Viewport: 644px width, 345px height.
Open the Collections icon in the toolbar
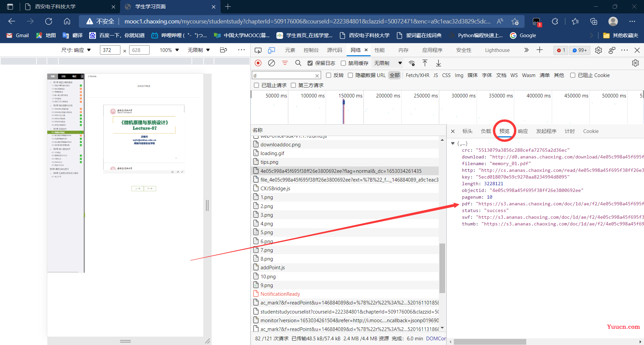594,21
